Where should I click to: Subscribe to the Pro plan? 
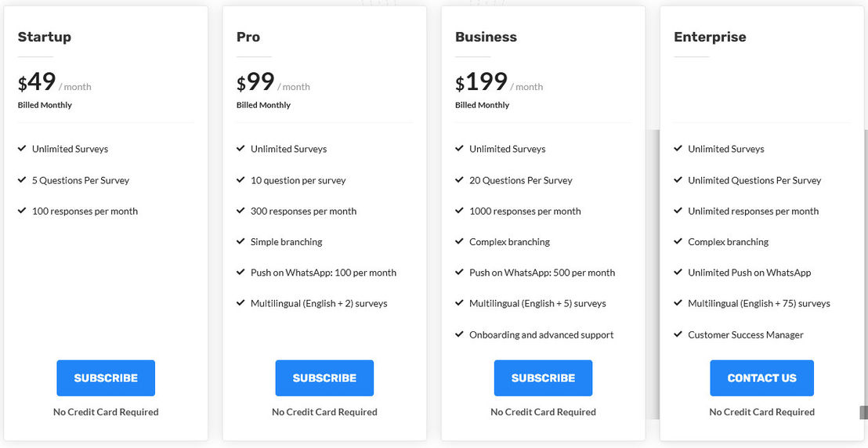point(324,378)
